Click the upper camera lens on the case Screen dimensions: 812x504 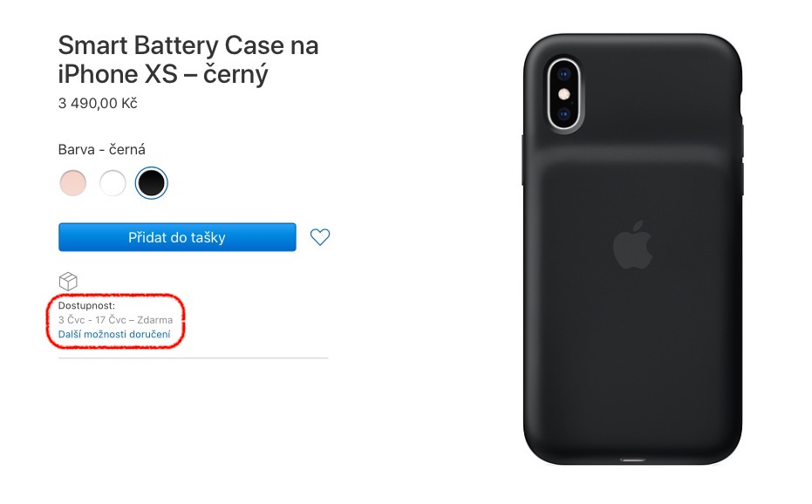(x=564, y=75)
